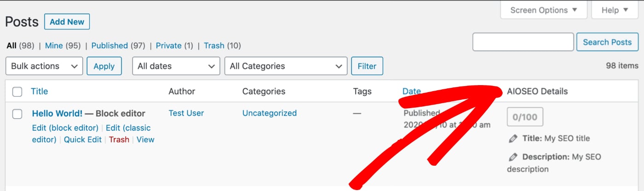Open Quick Edit for Hello World!
The image size is (644, 191).
[x=83, y=139]
